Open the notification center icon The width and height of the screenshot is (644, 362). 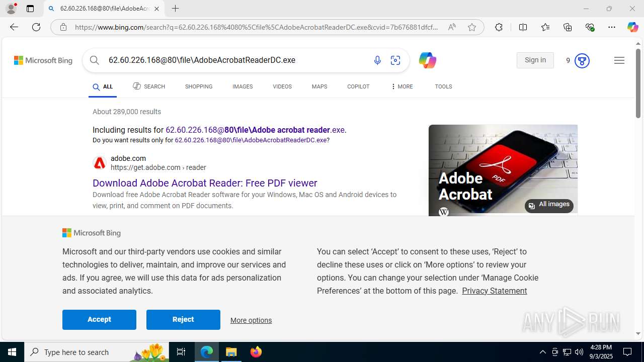coord(627,352)
